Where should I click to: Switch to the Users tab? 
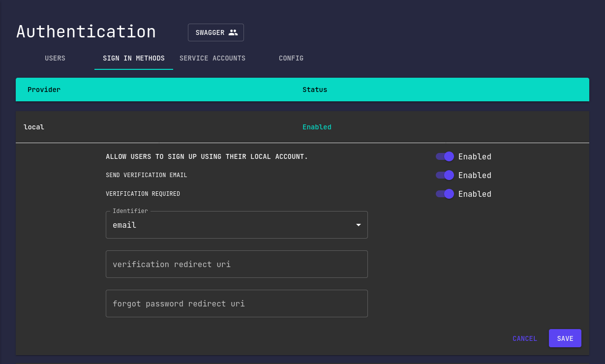(55, 58)
